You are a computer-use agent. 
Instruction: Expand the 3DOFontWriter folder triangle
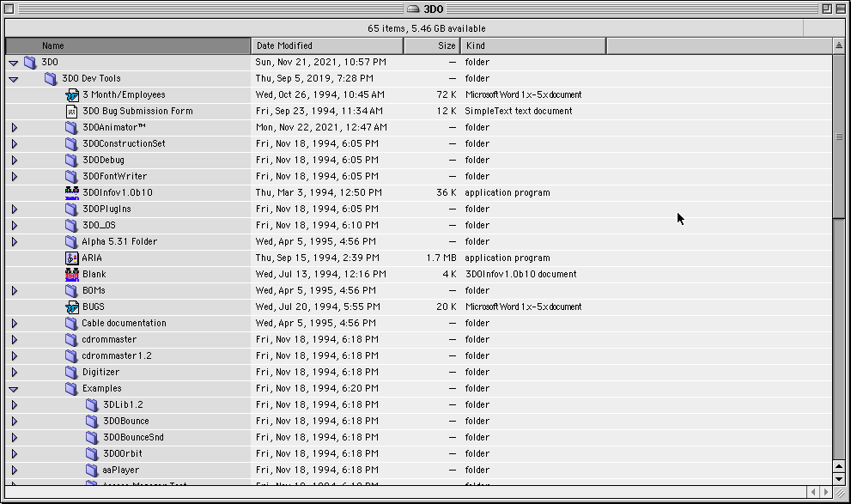pos(14,176)
